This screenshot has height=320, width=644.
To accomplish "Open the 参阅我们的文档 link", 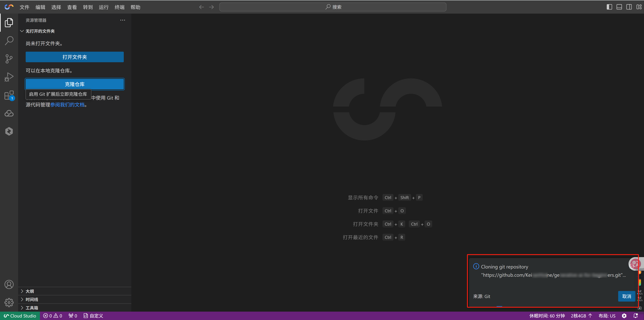I will (x=67, y=105).
